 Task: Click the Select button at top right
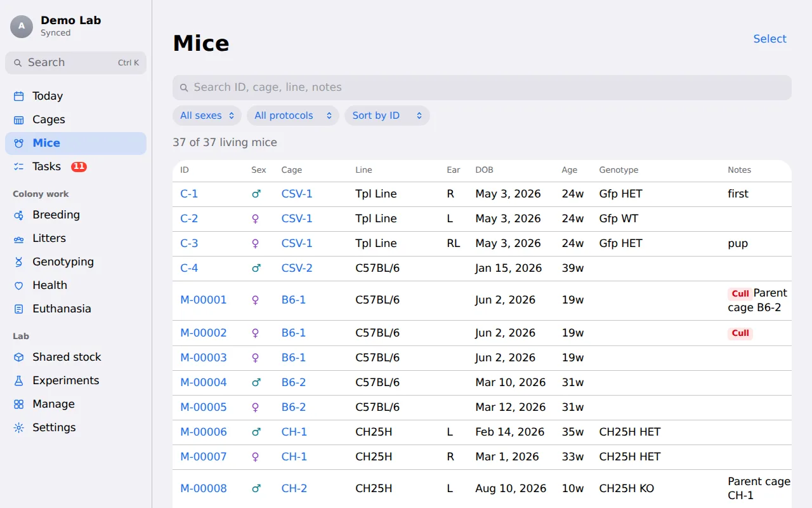pyautogui.click(x=769, y=39)
